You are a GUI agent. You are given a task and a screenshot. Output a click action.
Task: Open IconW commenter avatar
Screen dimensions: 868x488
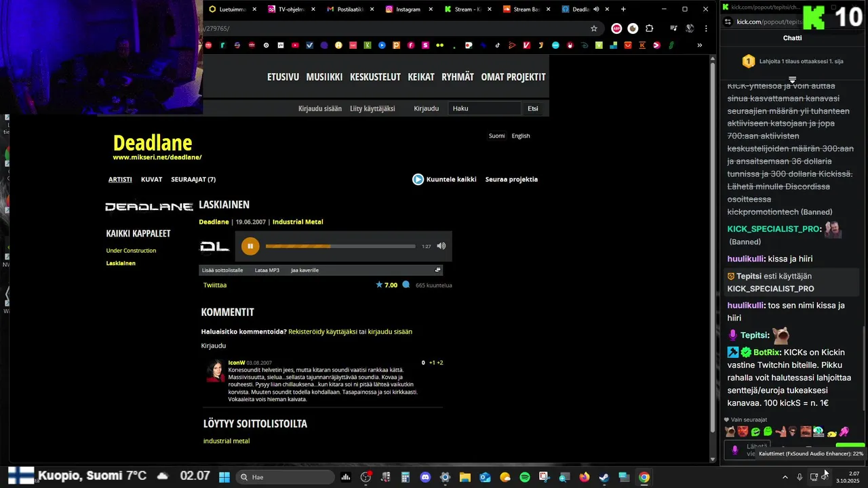click(x=216, y=371)
